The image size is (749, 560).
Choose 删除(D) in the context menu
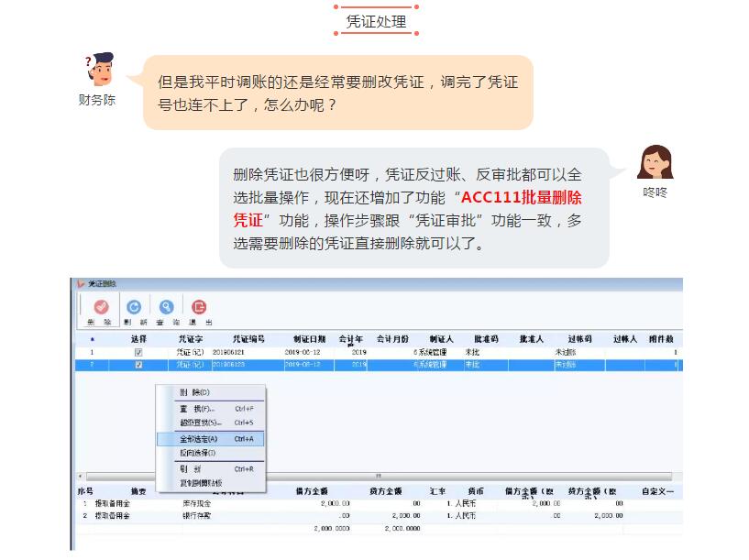click(x=194, y=392)
